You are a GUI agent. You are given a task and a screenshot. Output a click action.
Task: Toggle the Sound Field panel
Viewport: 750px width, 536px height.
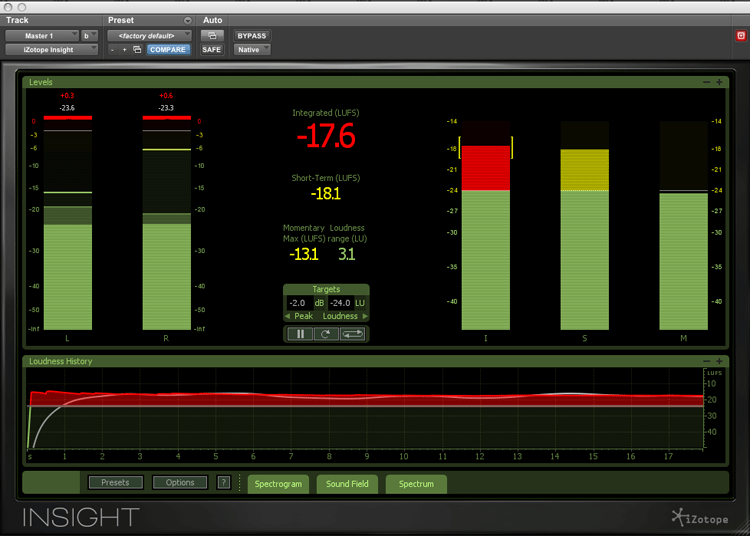pos(347,484)
